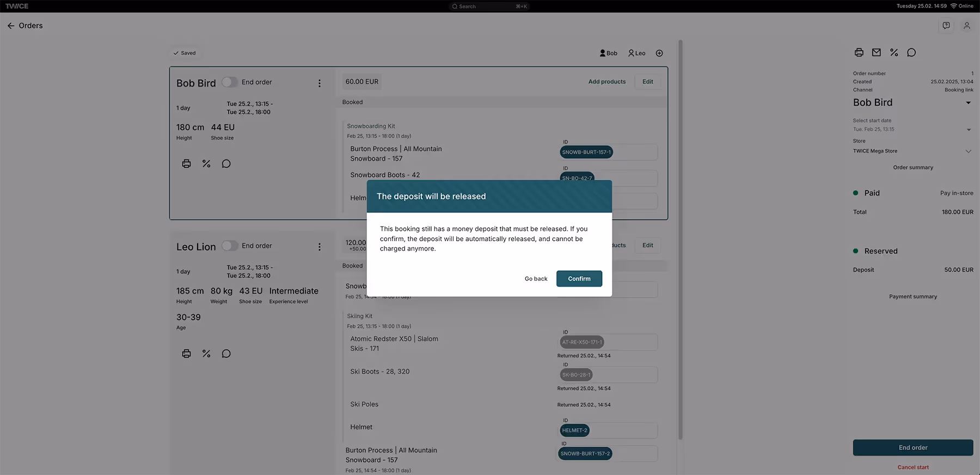
Task: Click Go back in the dialog
Action: (536, 278)
